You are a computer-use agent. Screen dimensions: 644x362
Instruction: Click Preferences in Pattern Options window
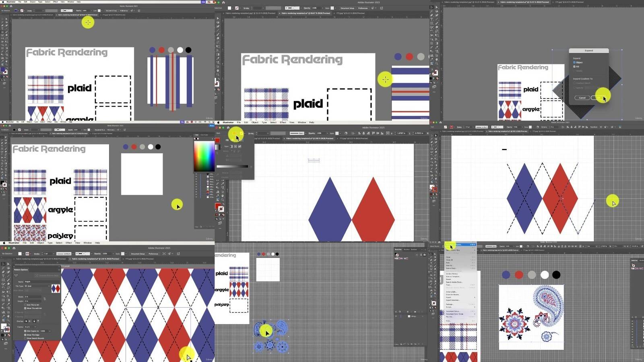click(x=153, y=254)
